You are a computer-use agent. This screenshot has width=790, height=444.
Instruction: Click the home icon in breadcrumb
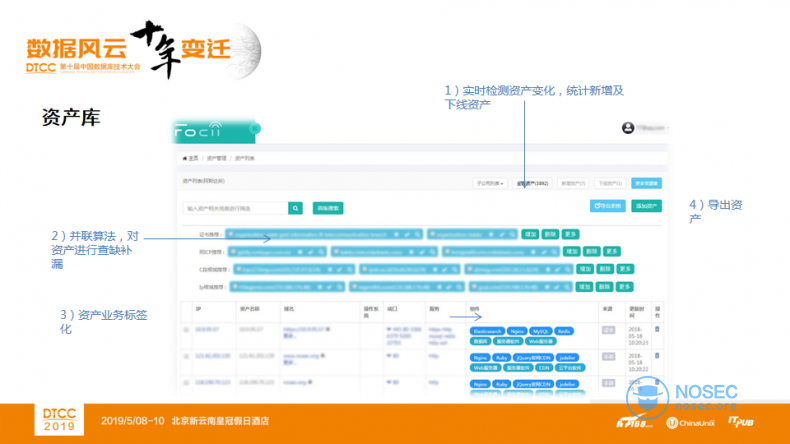click(184, 158)
